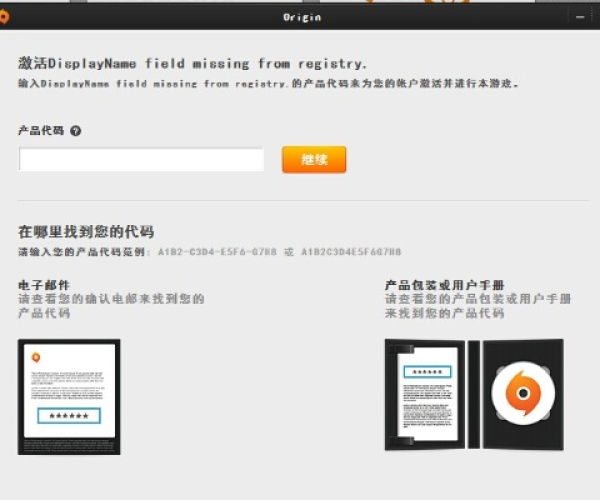
Task: Click the masked code box in email illustration
Action: [x=69, y=415]
